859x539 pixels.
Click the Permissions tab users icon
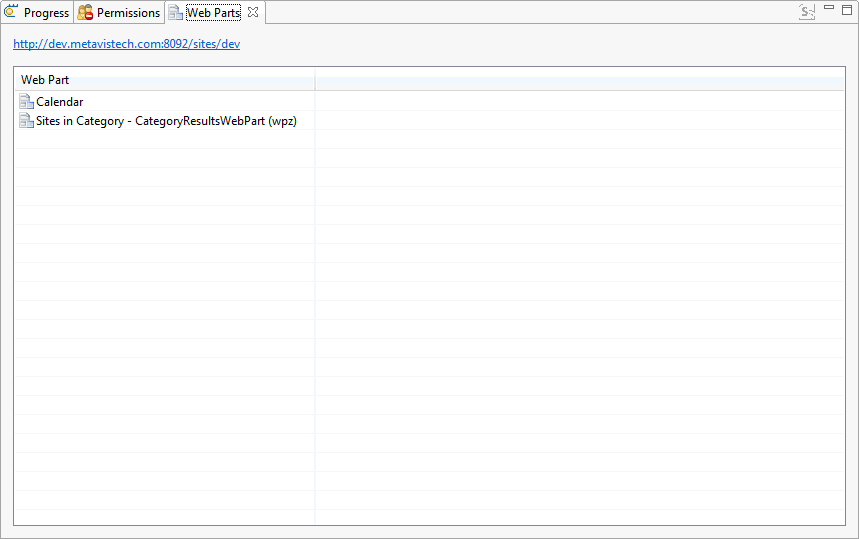tap(85, 12)
